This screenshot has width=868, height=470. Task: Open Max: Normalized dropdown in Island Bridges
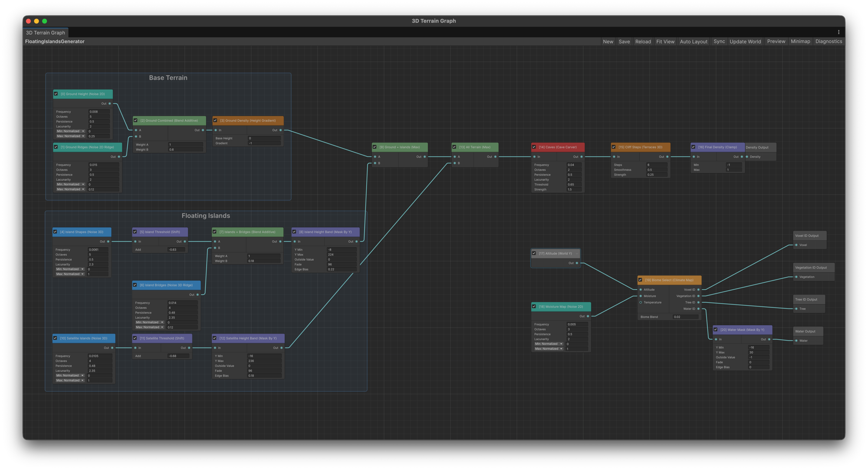coord(149,327)
